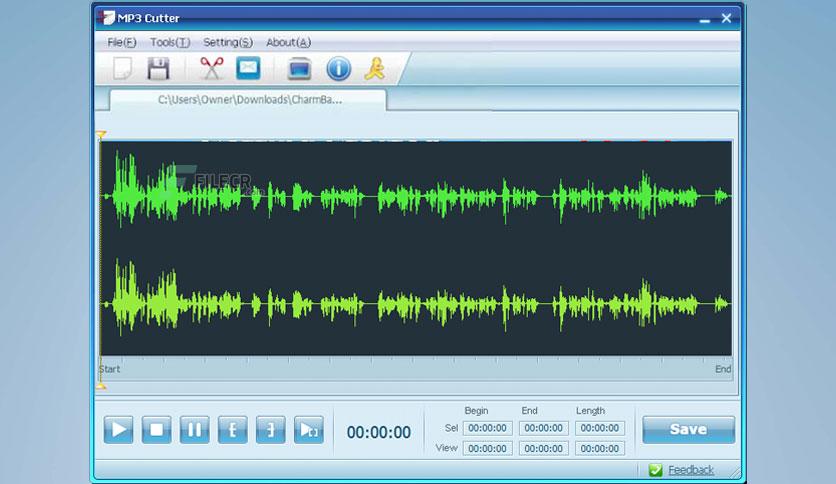
Task: Click the timeline ruler between Start and End
Action: pos(416,368)
